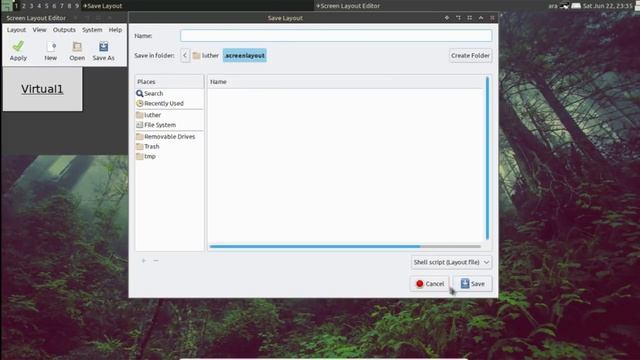
Task: Open the desktop menu icon in top-left corner
Action: (x=6, y=5)
